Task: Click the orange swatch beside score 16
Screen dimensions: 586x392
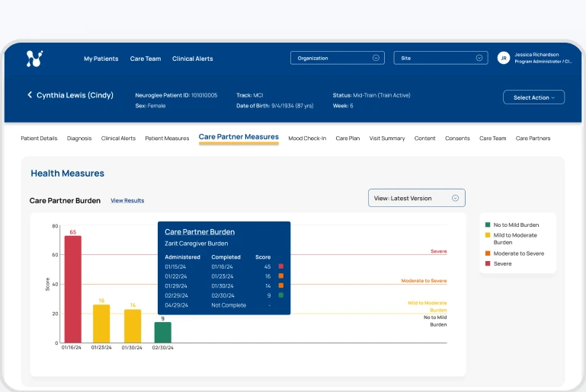Action: [x=281, y=276]
